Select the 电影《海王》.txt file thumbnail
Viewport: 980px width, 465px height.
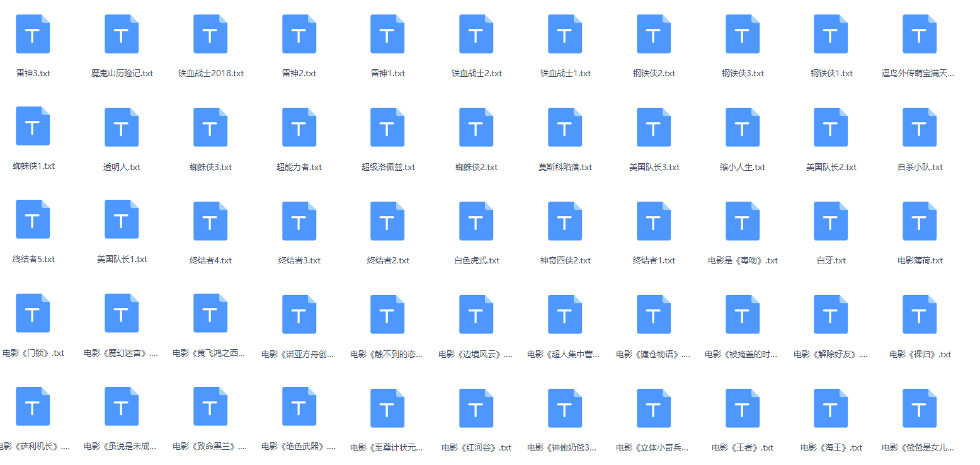tap(831, 408)
